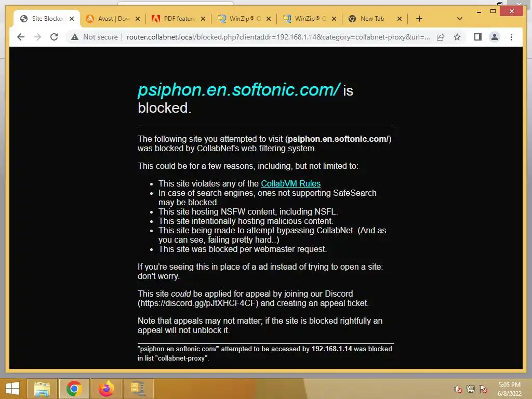This screenshot has width=532, height=399.
Task: Close the Avast tab
Action: [137, 19]
